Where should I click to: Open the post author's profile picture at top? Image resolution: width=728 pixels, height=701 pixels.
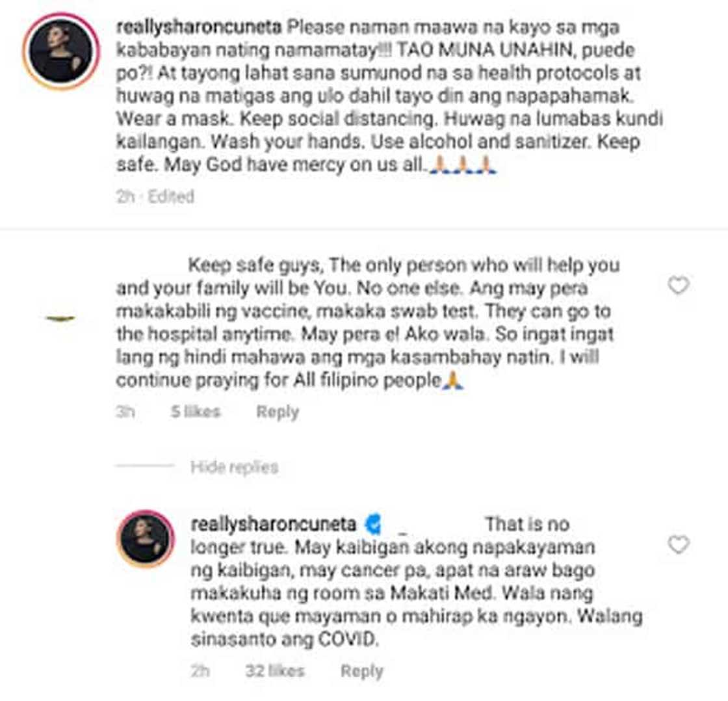pyautogui.click(x=61, y=51)
